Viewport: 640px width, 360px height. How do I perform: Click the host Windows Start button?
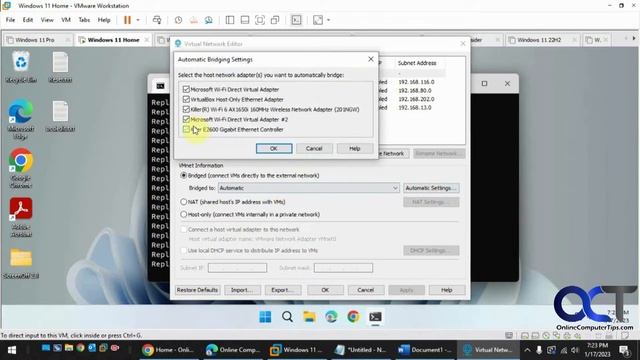click(x=12, y=350)
